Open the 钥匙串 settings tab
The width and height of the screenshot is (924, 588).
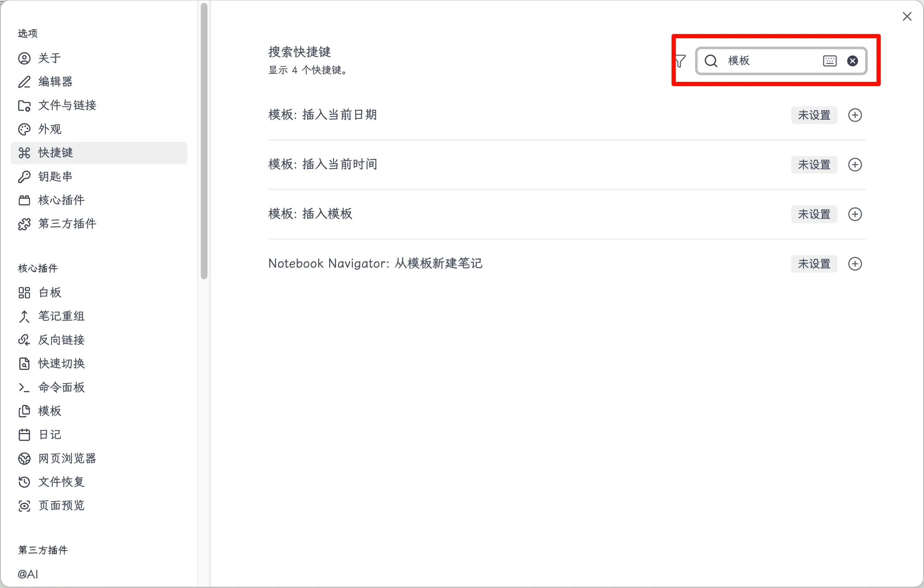click(55, 176)
